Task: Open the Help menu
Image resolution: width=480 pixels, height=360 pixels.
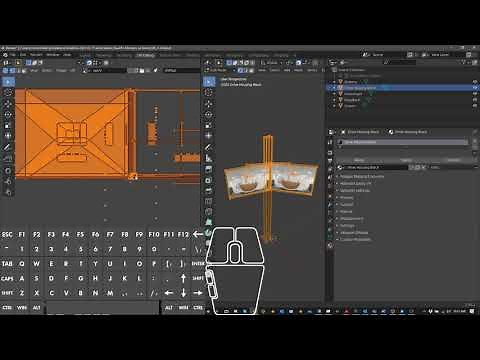Action: click(67, 55)
